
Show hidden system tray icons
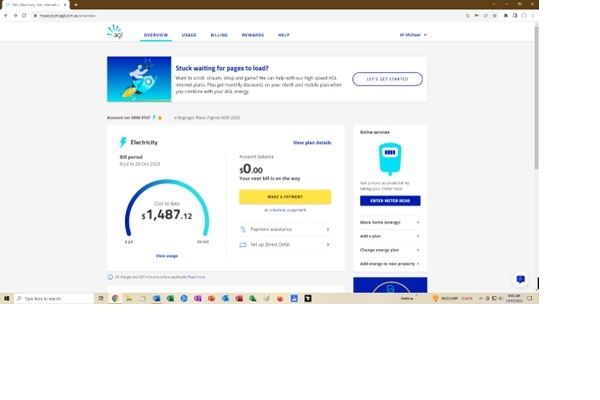[x=481, y=298]
